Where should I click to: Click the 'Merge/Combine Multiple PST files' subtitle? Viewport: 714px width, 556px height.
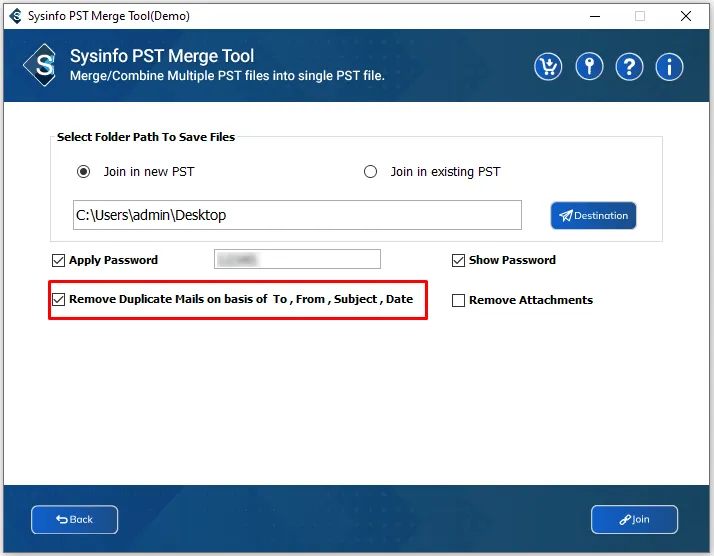click(x=227, y=76)
